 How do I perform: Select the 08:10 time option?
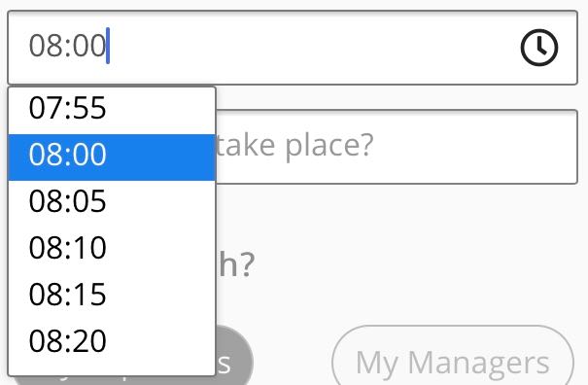pos(112,250)
